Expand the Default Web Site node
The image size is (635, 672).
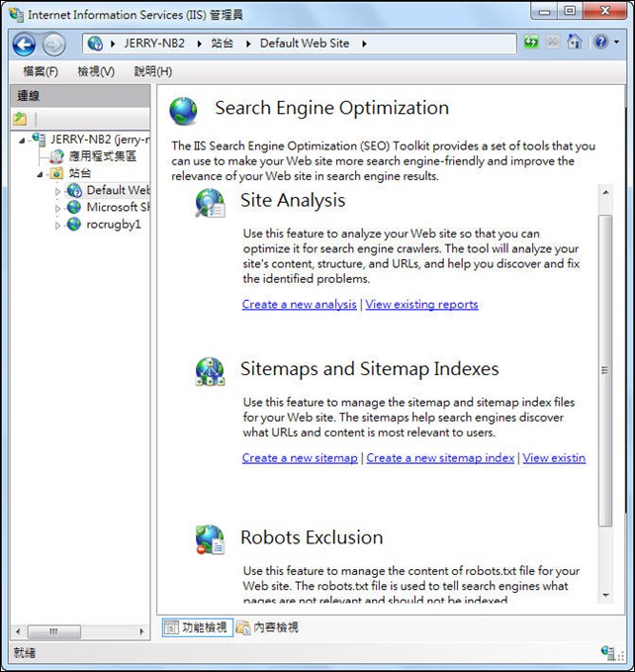tap(57, 191)
